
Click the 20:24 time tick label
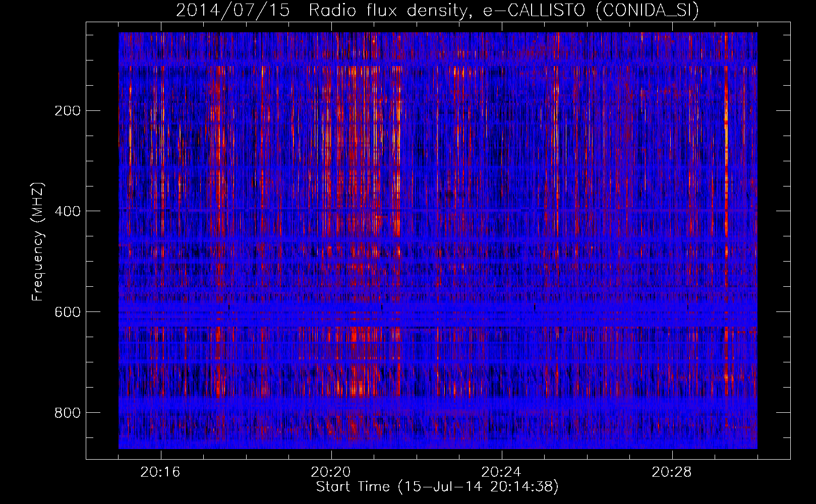[x=501, y=472]
